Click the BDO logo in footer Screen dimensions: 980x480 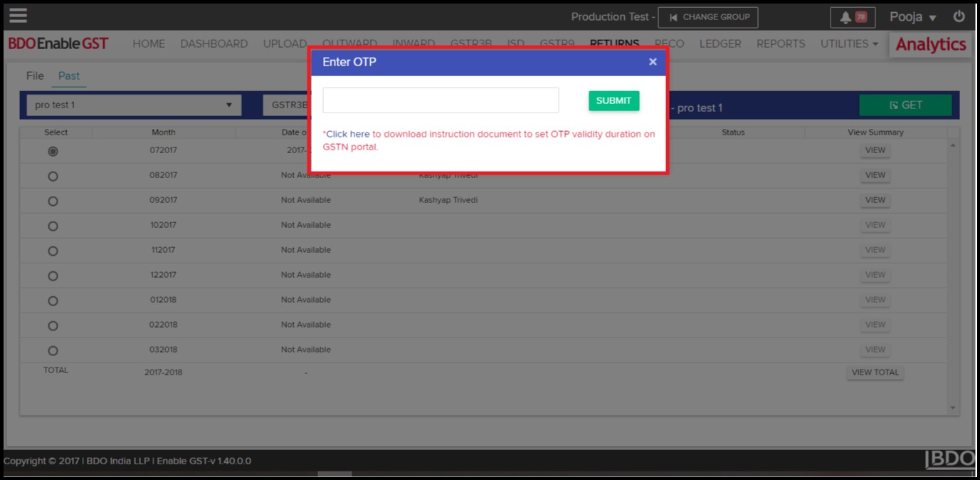(949, 460)
